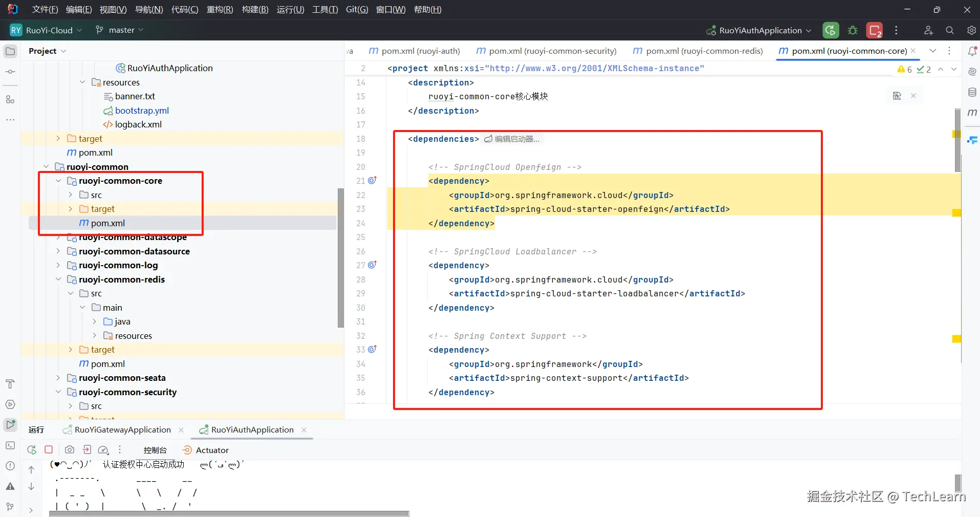The width and height of the screenshot is (980, 517).
Task: Rerun RuoYiAuthApplication from the main toolbar
Action: (831, 30)
